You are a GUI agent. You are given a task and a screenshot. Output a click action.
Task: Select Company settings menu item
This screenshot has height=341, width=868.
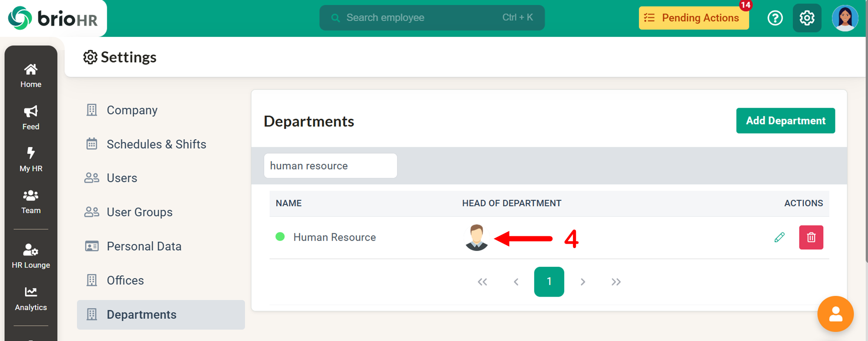pyautogui.click(x=132, y=110)
